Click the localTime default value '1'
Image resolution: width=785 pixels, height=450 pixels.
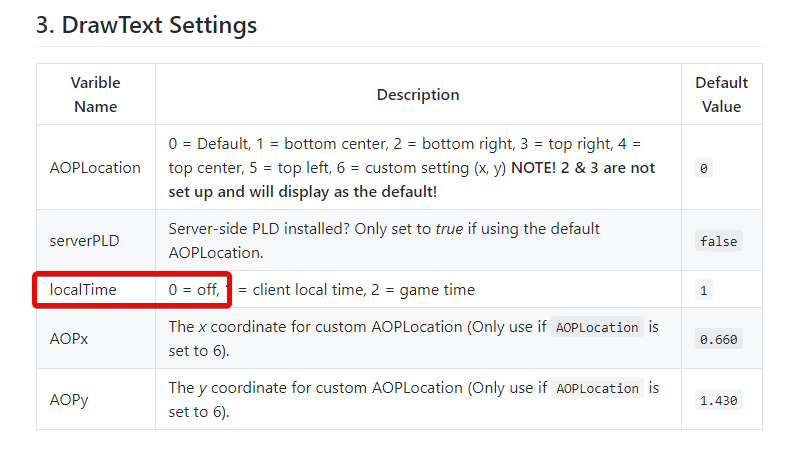703,290
